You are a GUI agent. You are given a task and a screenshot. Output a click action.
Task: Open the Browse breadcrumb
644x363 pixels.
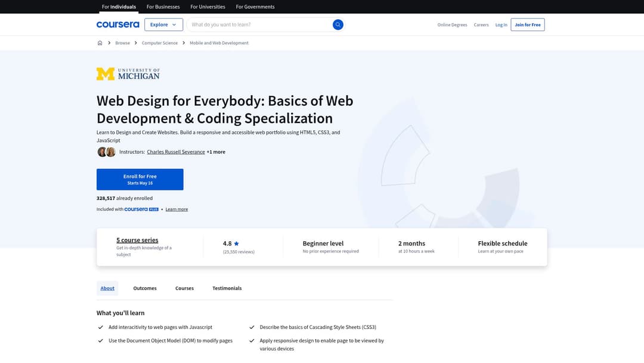point(122,43)
